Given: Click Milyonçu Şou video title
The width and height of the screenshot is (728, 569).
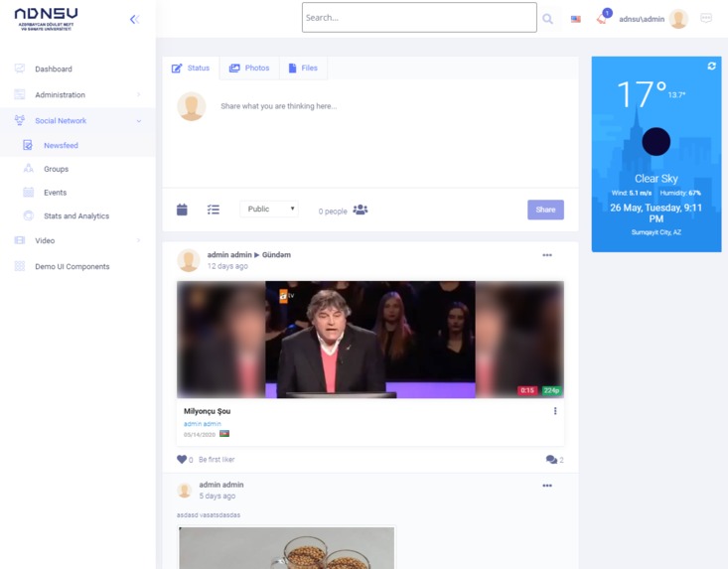Looking at the screenshot, I should (207, 411).
